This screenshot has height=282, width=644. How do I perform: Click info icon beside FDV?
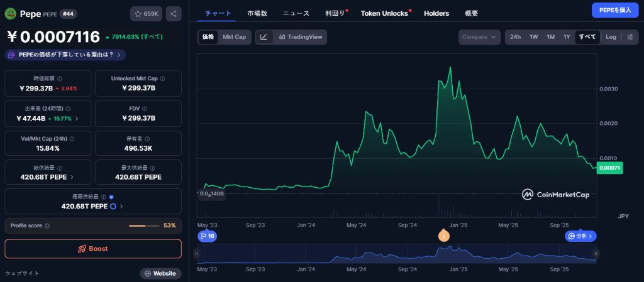[145, 109]
